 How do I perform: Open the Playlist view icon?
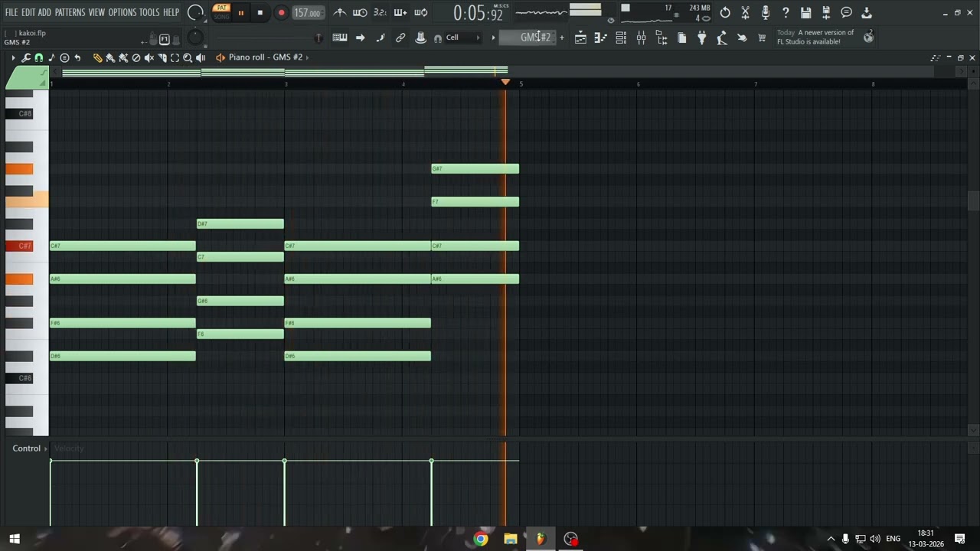point(581,37)
